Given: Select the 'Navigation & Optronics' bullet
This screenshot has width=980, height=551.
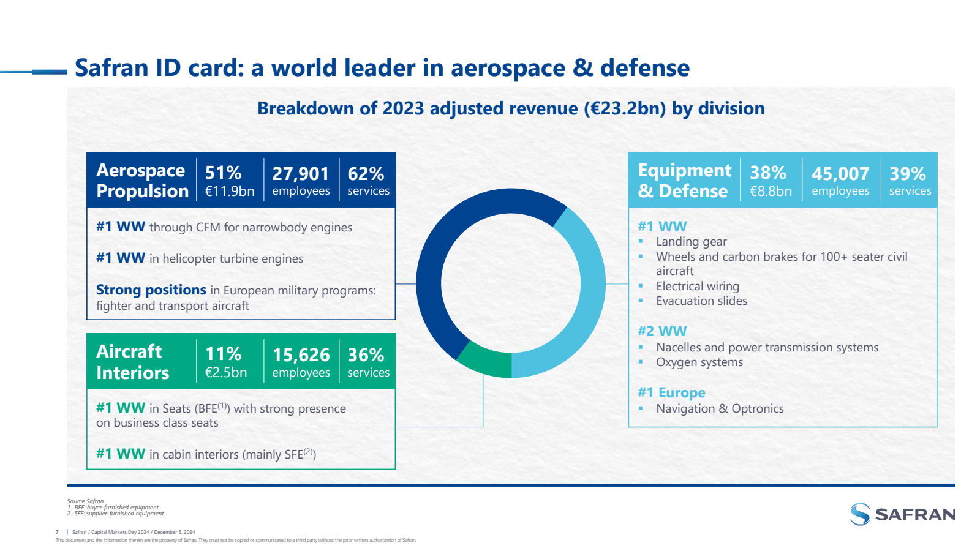Looking at the screenshot, I should click(x=720, y=408).
